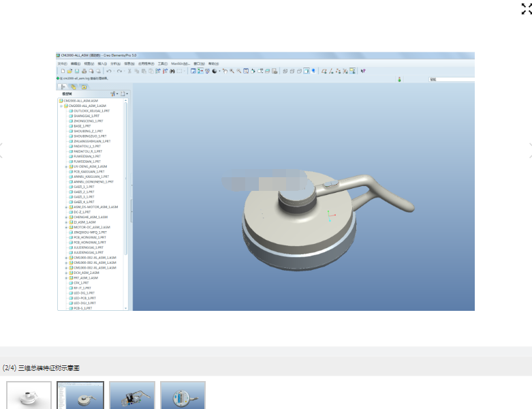
Task: Toggle hidden line display mode
Action: coord(292,71)
